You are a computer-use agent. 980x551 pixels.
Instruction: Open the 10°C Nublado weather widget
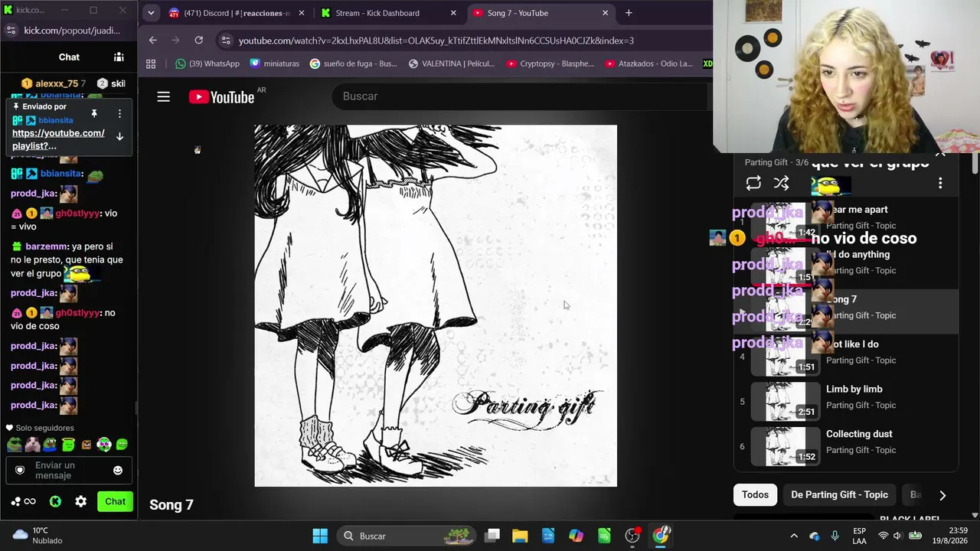coord(38,536)
